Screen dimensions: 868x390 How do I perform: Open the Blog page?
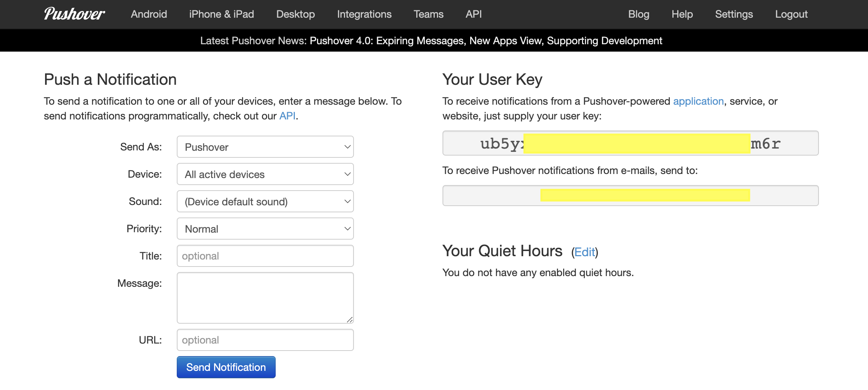coord(638,14)
